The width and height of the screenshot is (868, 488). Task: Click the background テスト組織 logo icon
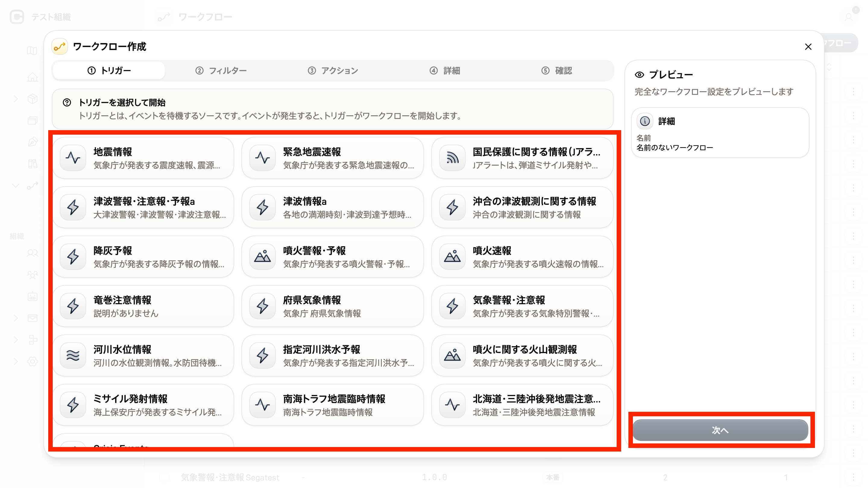point(17,17)
